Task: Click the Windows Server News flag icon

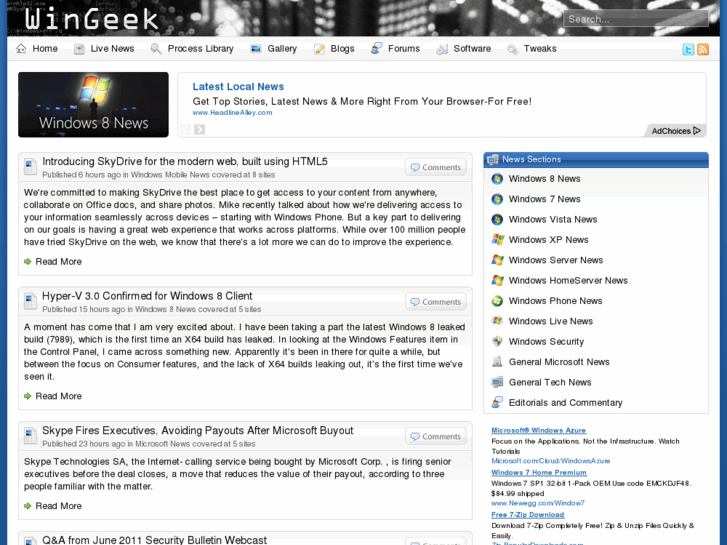Action: [x=497, y=260]
